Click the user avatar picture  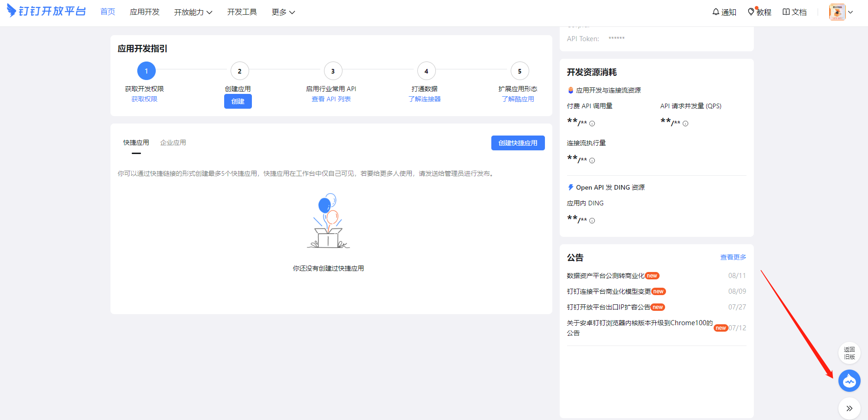point(837,12)
